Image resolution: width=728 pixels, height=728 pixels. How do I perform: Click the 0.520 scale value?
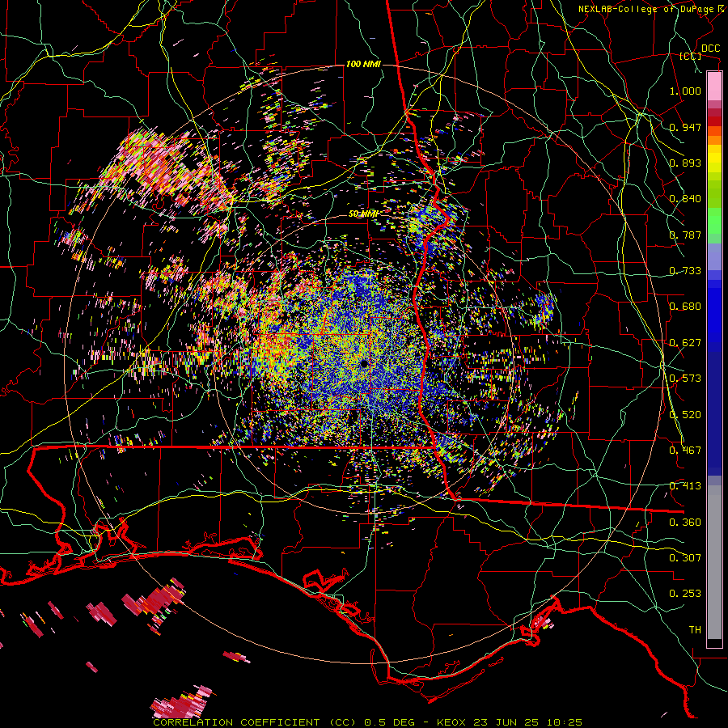pyautogui.click(x=685, y=414)
